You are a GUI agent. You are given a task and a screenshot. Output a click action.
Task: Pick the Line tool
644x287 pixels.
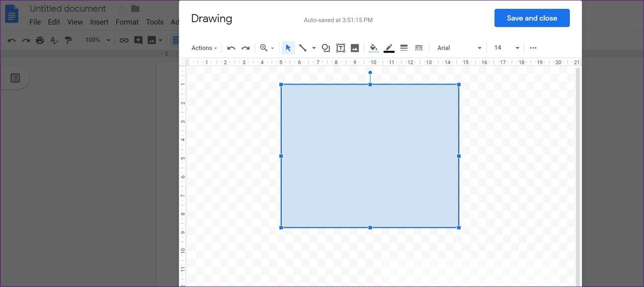coord(303,48)
